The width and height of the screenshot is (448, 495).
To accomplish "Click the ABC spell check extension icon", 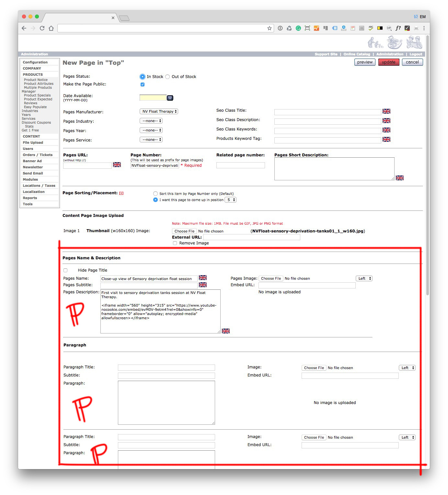I will pyautogui.click(x=371, y=28).
